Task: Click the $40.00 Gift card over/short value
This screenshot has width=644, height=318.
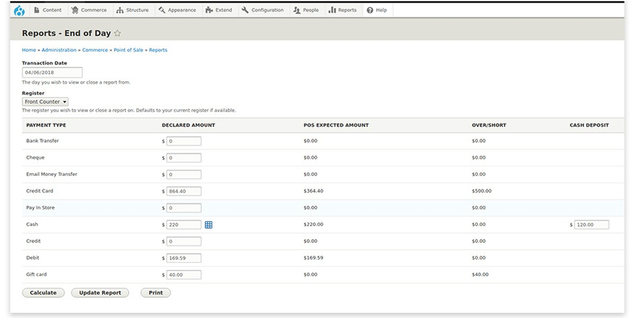Action: coord(480,274)
